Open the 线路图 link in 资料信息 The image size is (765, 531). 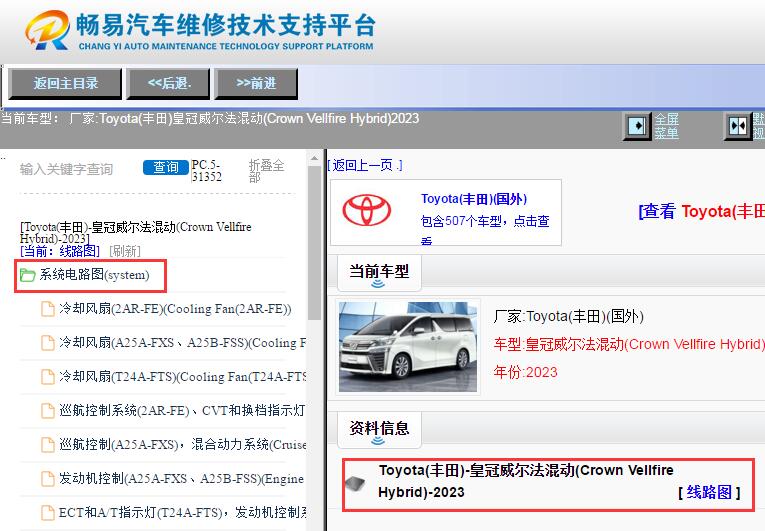709,492
